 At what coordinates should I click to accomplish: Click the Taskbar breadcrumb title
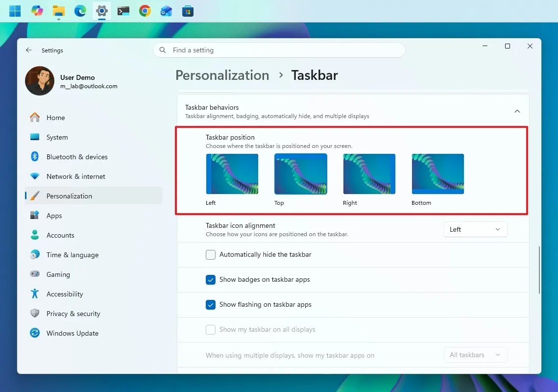[x=315, y=75]
